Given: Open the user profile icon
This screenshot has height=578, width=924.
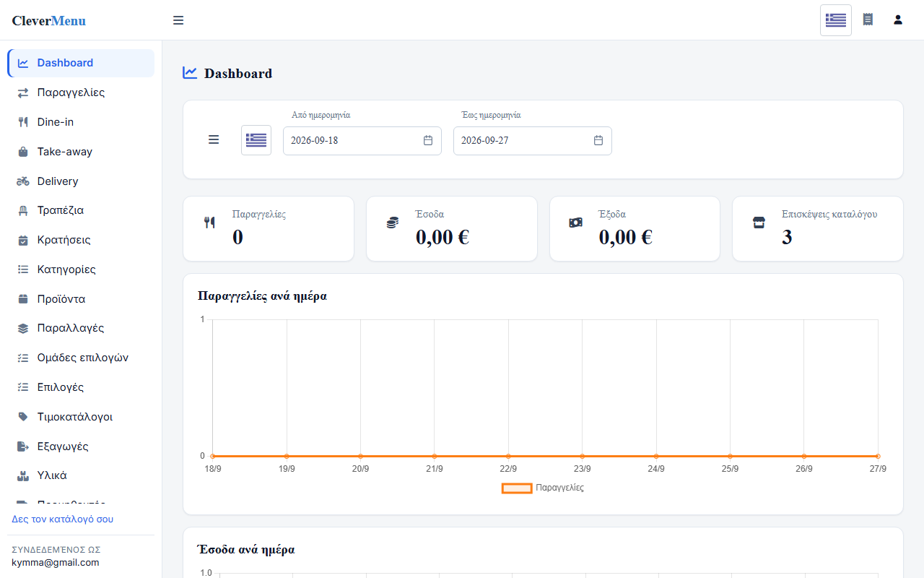Looking at the screenshot, I should pos(898,20).
